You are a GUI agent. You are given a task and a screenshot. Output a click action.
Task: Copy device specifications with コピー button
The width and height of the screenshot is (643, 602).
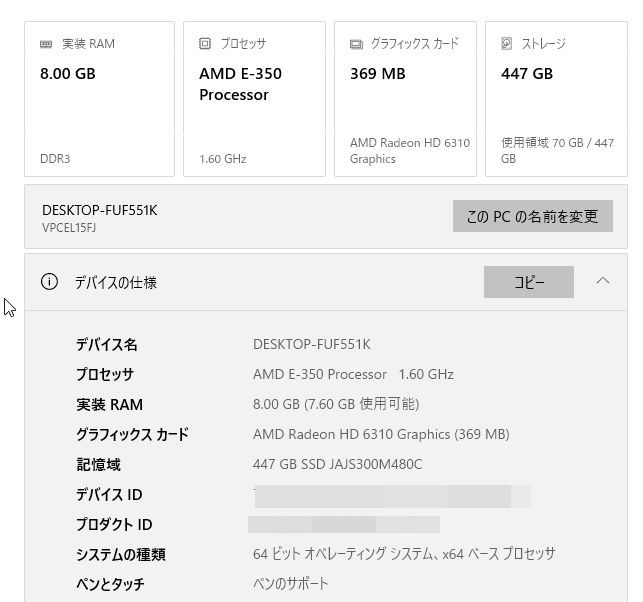click(x=528, y=282)
